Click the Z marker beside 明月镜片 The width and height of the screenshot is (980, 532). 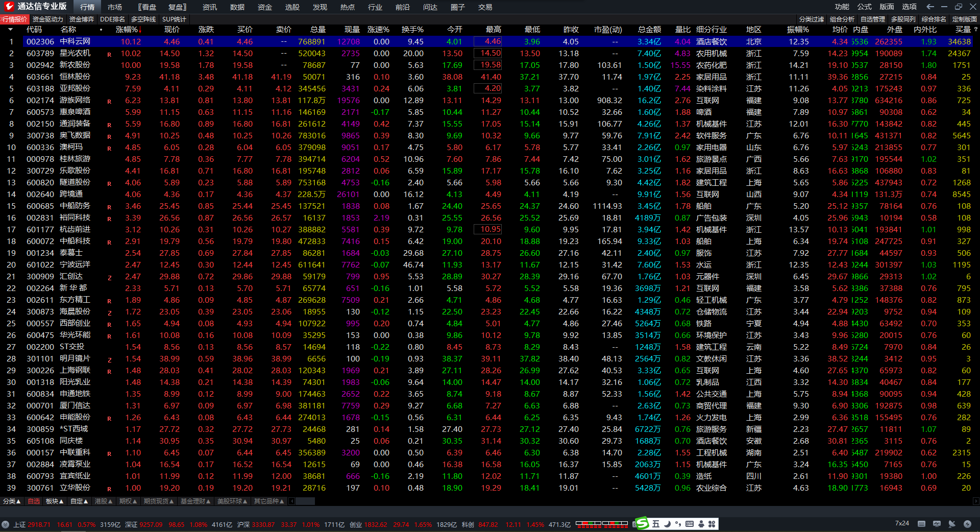tap(109, 359)
